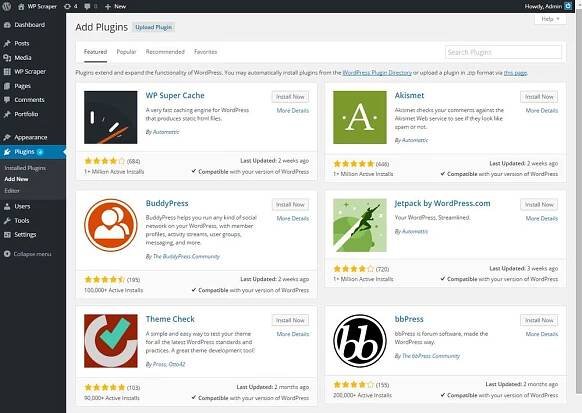
Task: Expand the Help dropdown panel
Action: pyautogui.click(x=550, y=19)
